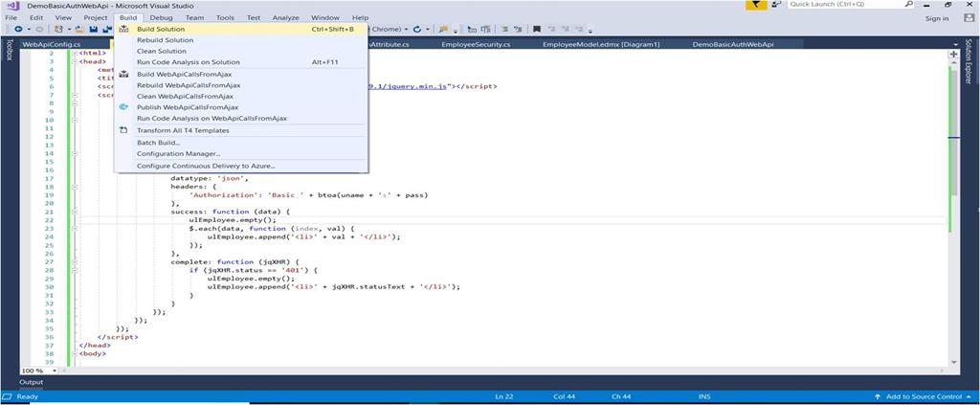The image size is (980, 405).
Task: Open the Toolbox side panel tab
Action: (x=9, y=50)
